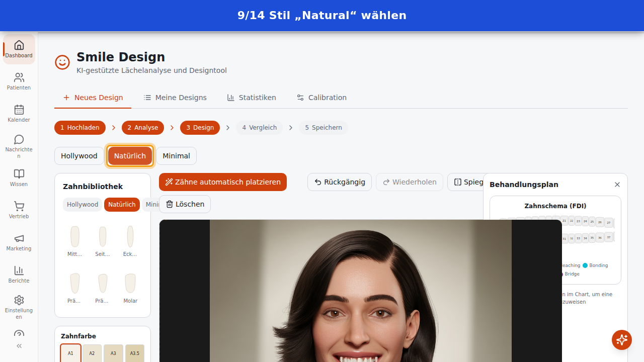644x362 pixels.
Task: Open the Statistiken tab
Action: coord(252,98)
